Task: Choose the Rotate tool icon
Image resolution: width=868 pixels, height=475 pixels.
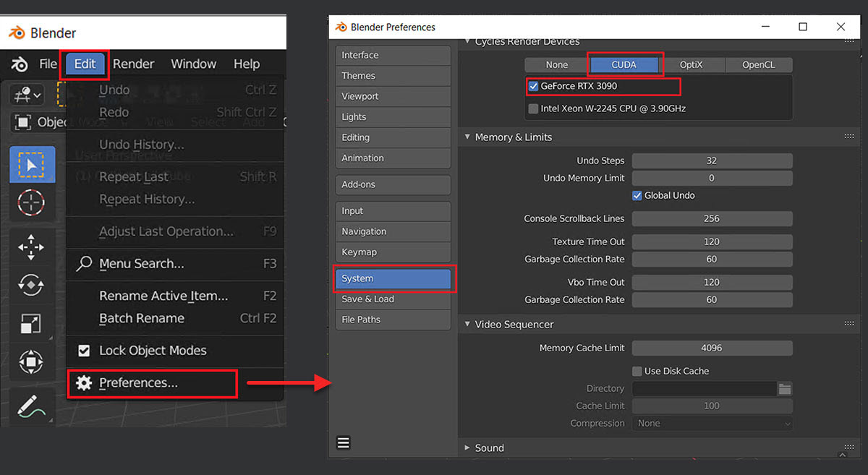Action: [x=32, y=285]
